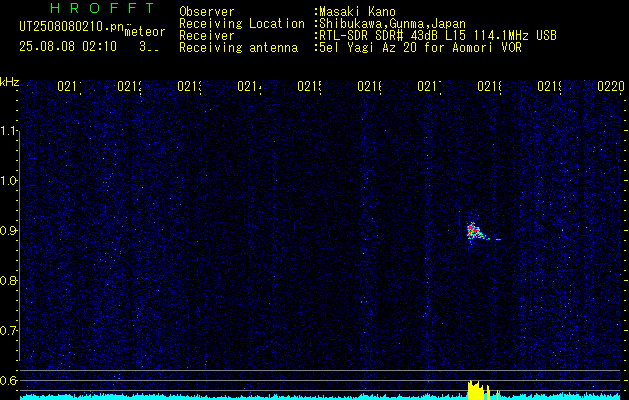Click the HROFFT title text
This screenshot has height=400, width=629.
coord(103,8)
